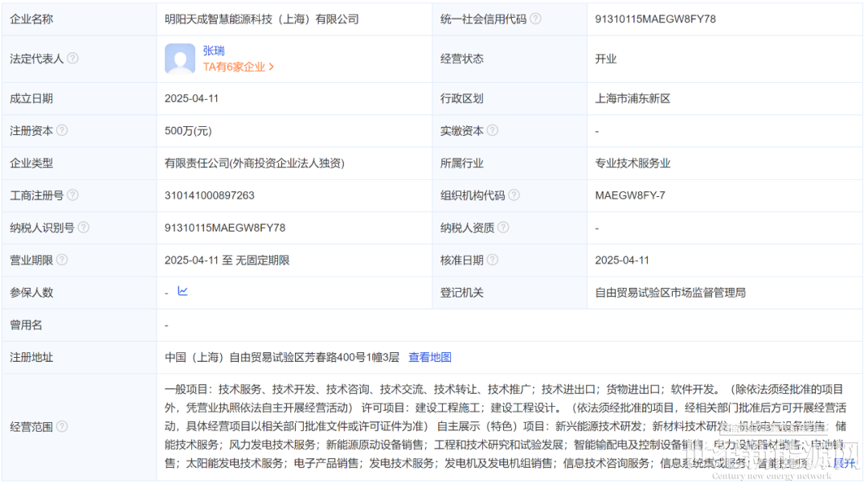The image size is (868, 484).
Task: Select organization code MAEGW8FY-7
Action: coord(630,195)
